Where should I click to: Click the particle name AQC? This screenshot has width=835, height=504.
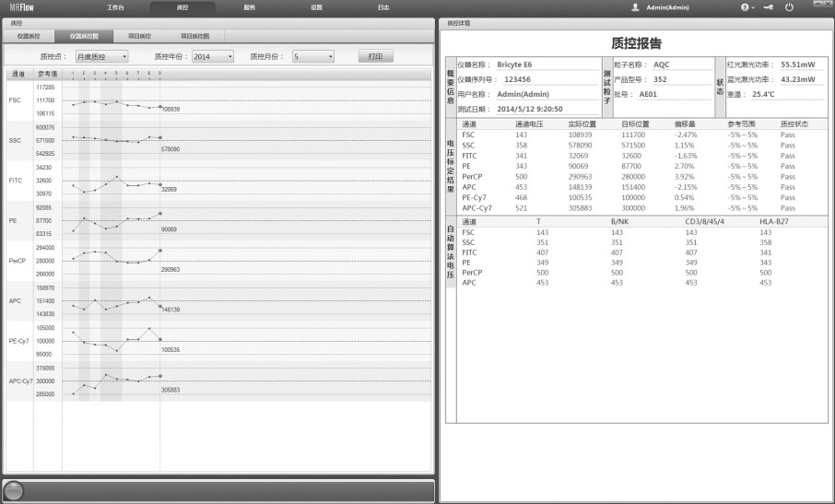[x=661, y=64]
